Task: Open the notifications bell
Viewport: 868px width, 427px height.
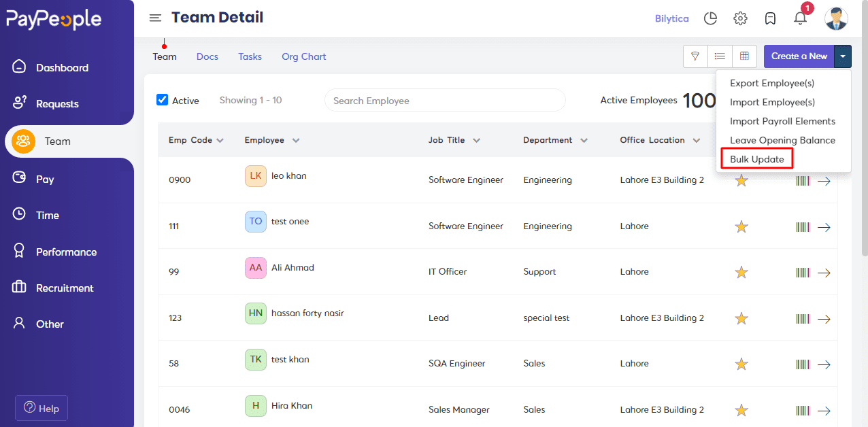Action: 800,18
